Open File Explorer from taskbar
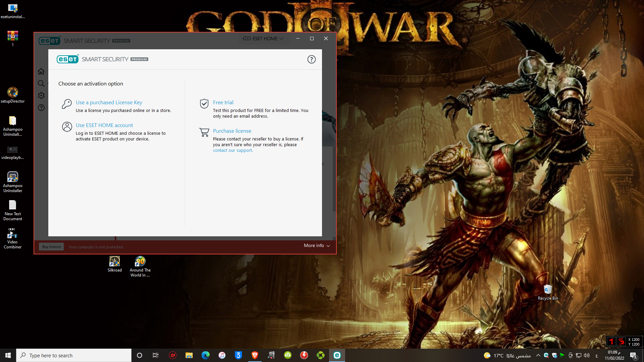Image resolution: width=644 pixels, height=362 pixels. point(189,355)
